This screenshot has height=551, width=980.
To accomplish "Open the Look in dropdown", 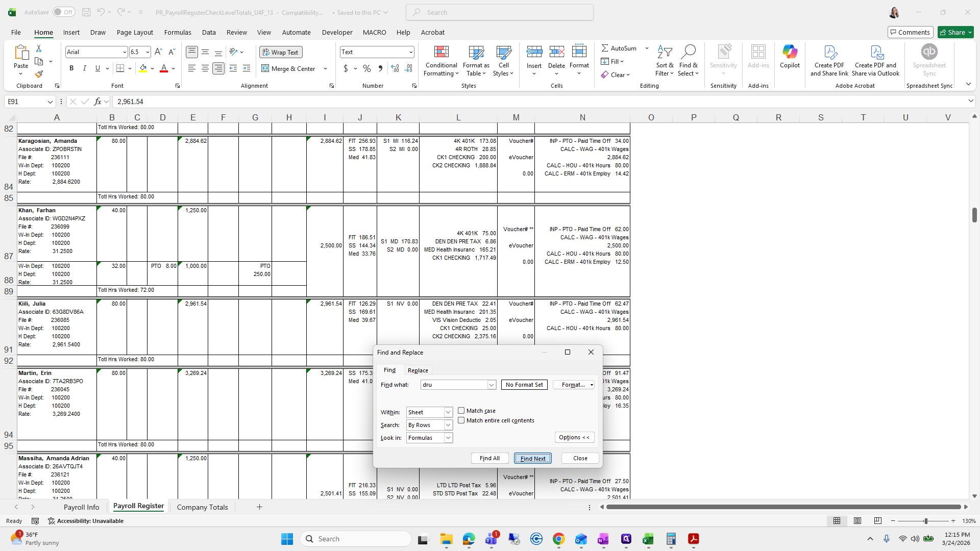I will pos(448,438).
